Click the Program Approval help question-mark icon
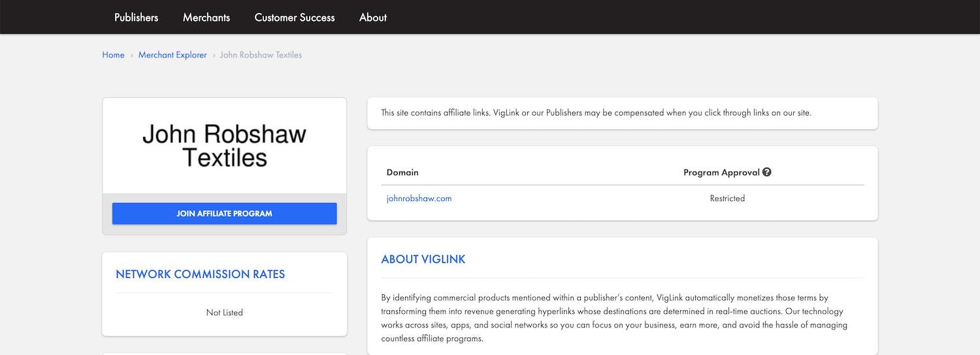Screen dimensions: 980x355 click(x=767, y=172)
